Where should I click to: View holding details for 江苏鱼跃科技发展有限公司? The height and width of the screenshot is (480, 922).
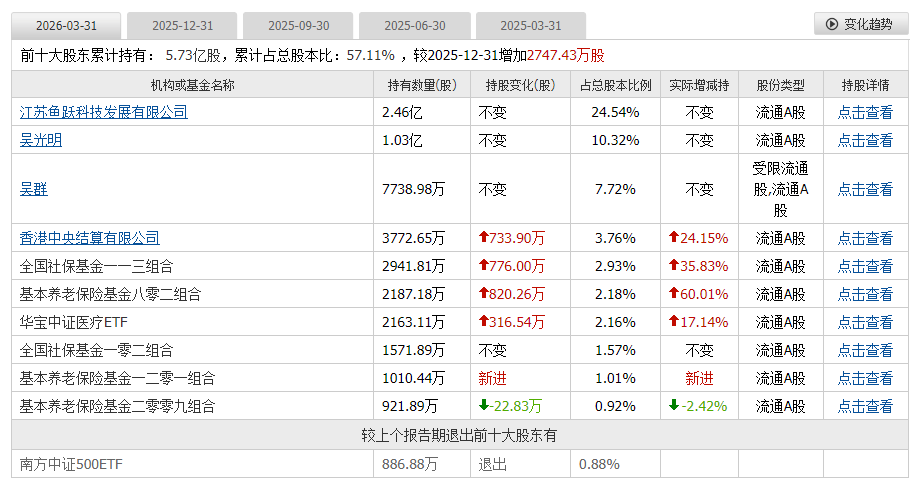click(865, 112)
